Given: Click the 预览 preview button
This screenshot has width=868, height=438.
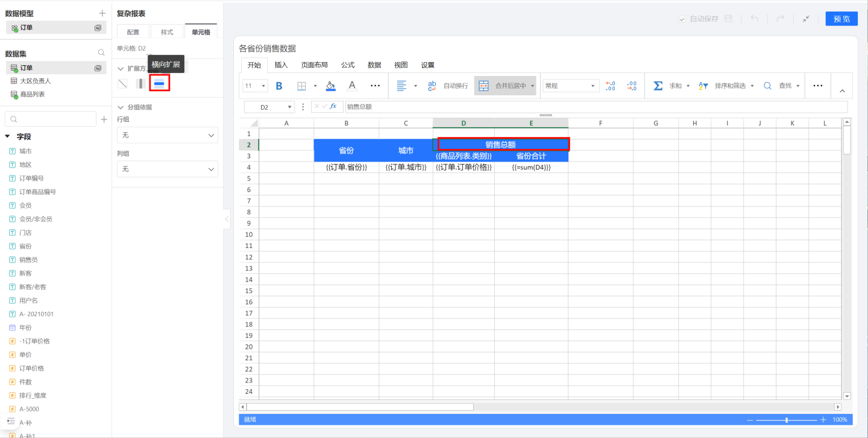Looking at the screenshot, I should coord(841,19).
